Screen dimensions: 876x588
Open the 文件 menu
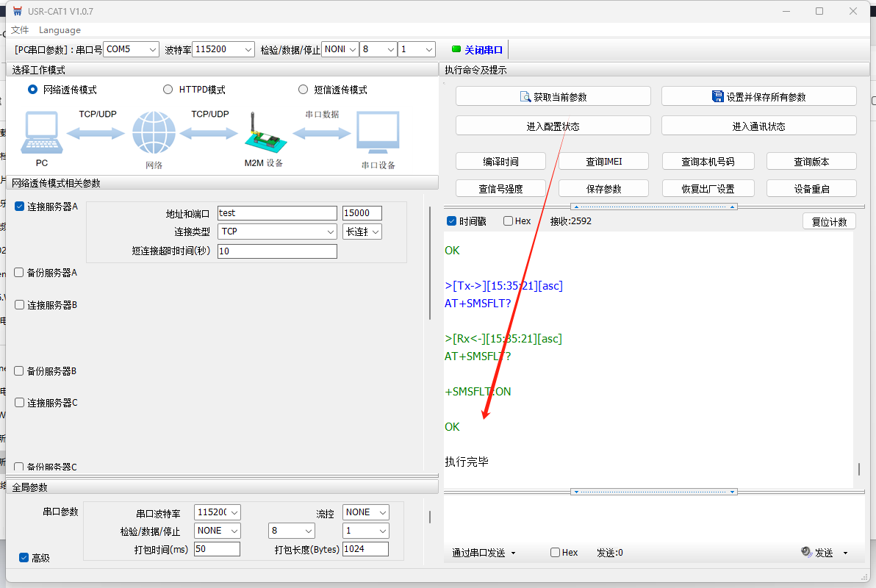point(20,30)
